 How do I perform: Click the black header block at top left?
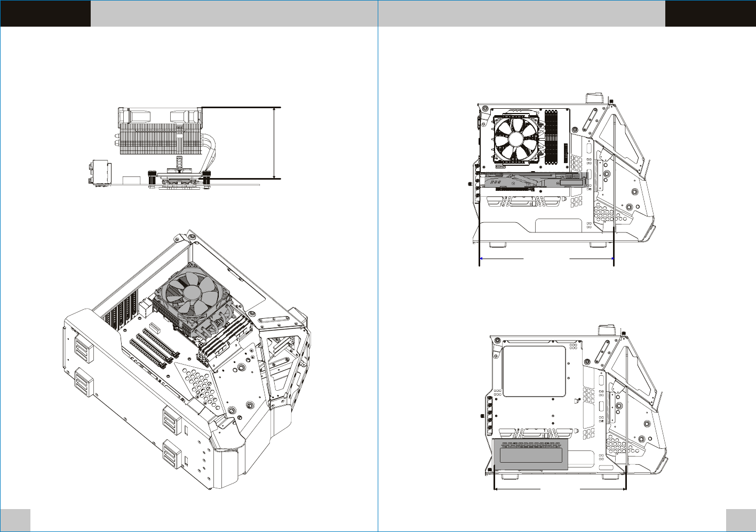click(x=45, y=13)
